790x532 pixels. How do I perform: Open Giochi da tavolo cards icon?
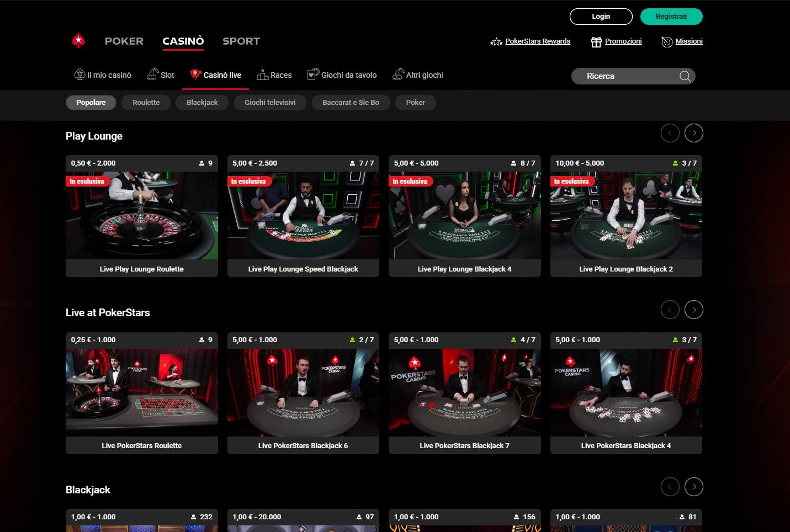[x=313, y=75]
